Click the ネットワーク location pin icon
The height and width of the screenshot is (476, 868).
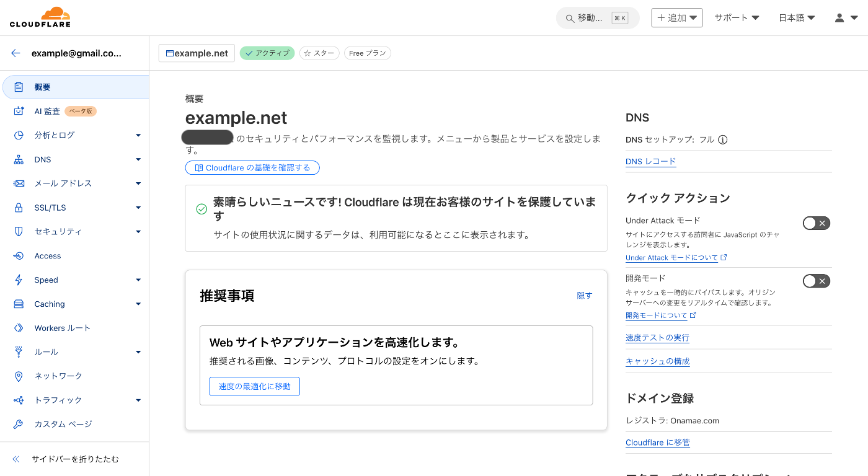19,376
